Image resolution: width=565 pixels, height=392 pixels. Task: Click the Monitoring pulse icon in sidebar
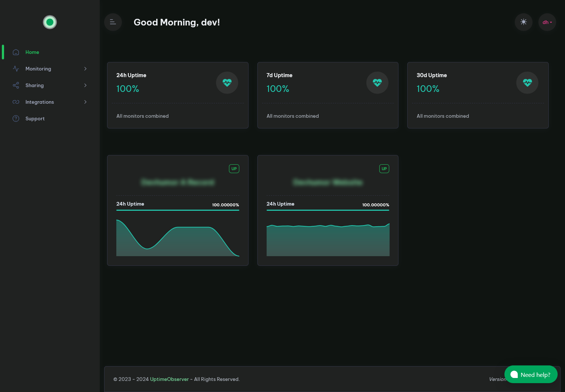tap(16, 69)
